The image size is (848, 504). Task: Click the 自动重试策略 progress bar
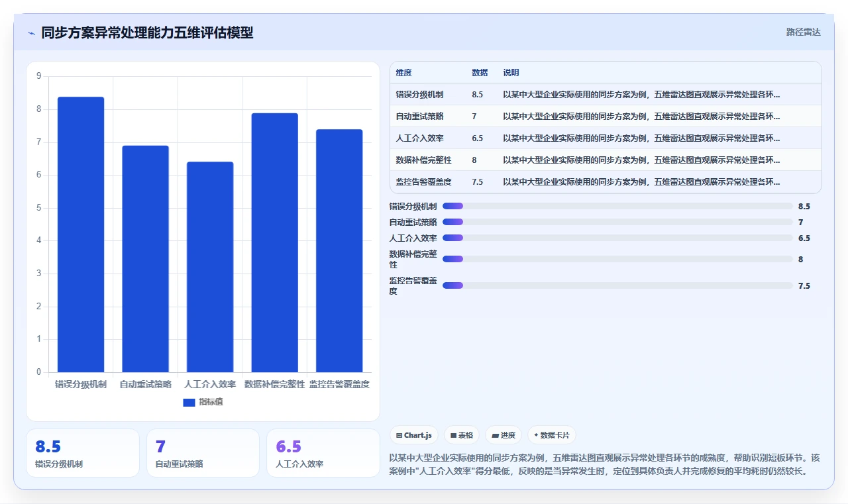[x=617, y=222]
